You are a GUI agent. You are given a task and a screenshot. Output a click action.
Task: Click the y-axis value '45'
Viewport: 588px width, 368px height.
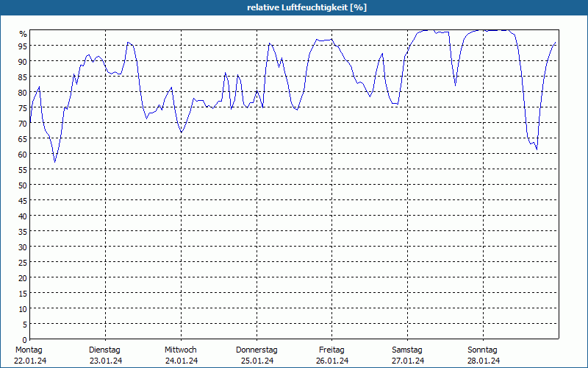pos(23,201)
